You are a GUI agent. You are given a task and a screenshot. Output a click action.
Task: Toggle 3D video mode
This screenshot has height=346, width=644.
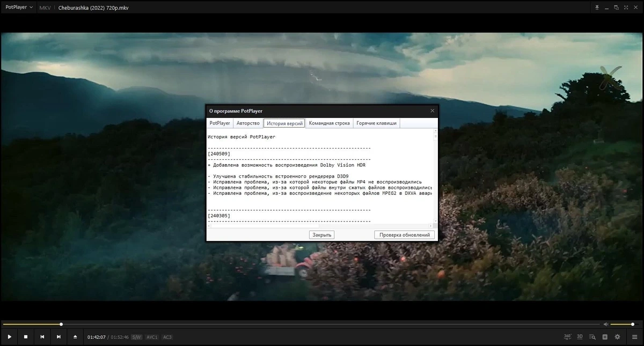[580, 337]
